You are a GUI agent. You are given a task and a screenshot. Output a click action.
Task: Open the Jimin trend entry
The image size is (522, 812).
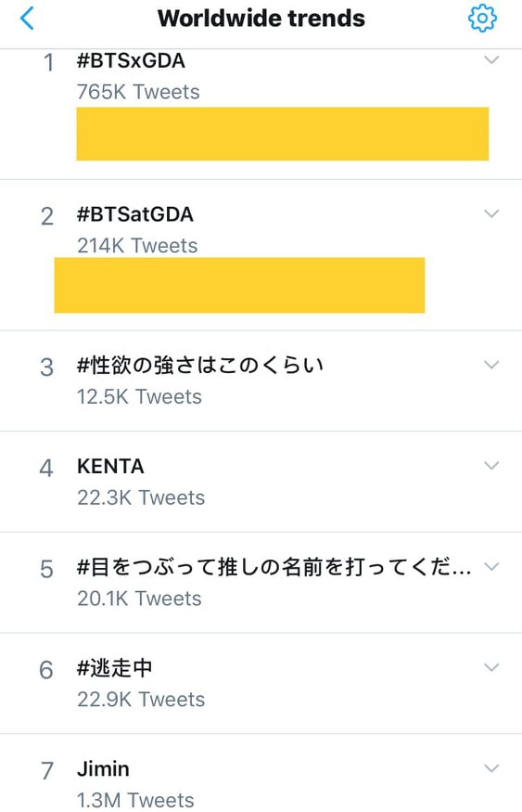click(103, 769)
